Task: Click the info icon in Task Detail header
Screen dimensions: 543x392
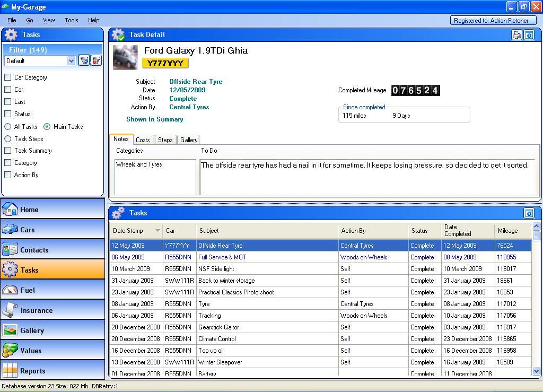Action: (529, 35)
